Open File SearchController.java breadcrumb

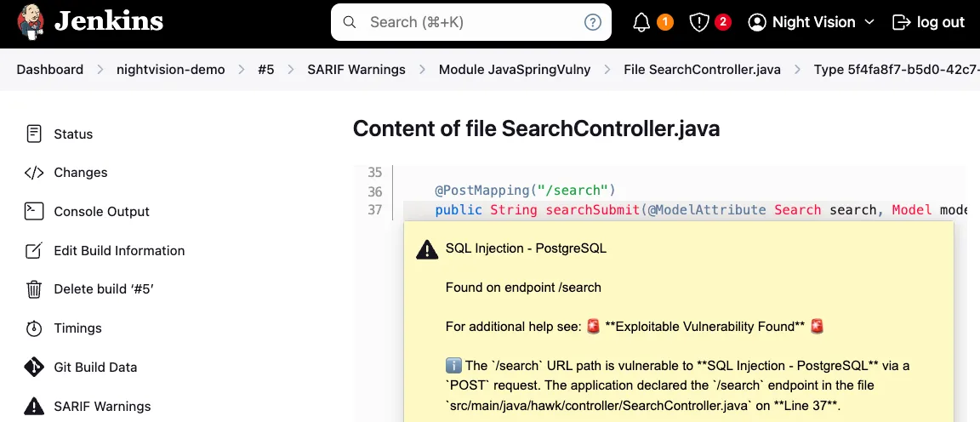[702, 70]
